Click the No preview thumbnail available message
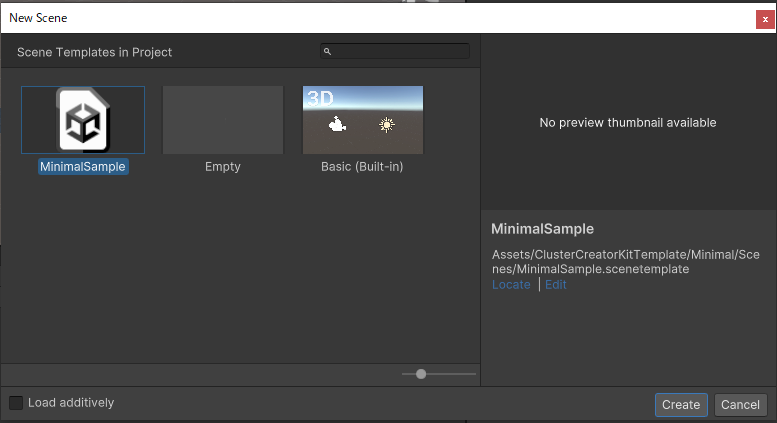The image size is (777, 423). tap(628, 122)
